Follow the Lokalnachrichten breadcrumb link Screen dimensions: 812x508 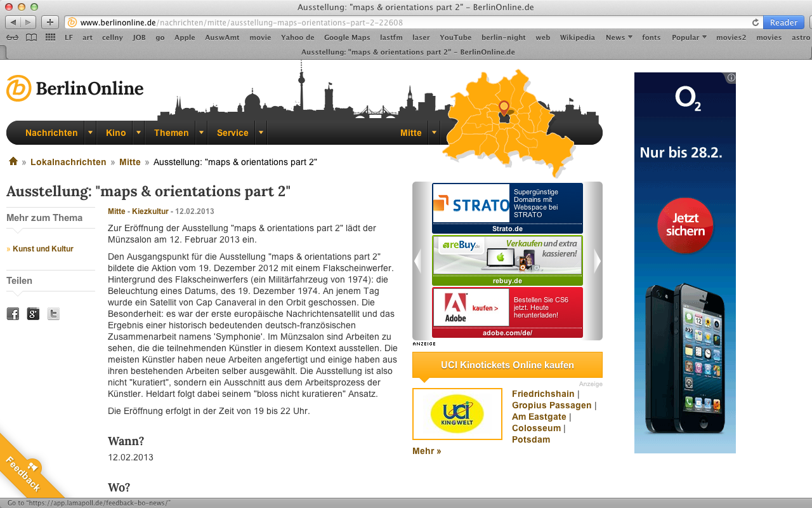point(69,162)
